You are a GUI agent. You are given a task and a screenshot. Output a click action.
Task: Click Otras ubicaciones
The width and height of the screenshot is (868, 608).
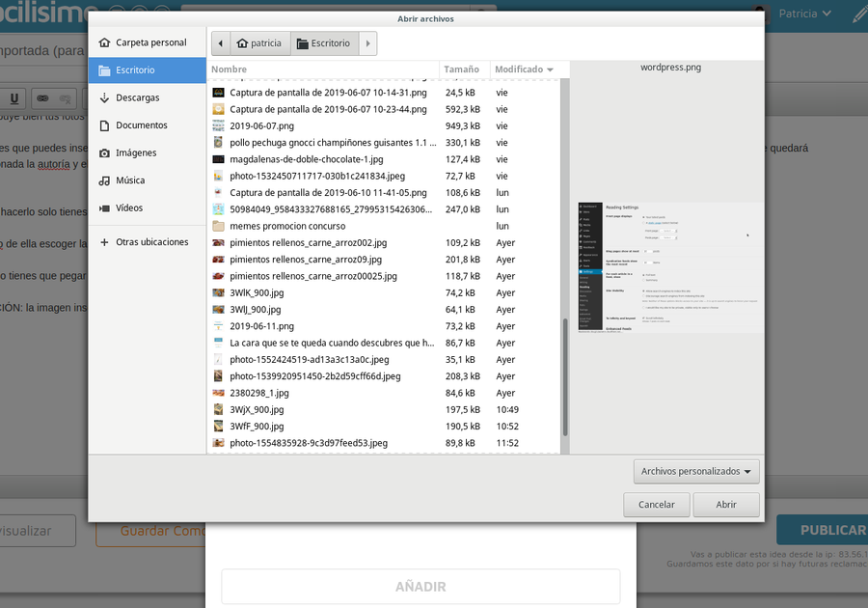point(150,241)
